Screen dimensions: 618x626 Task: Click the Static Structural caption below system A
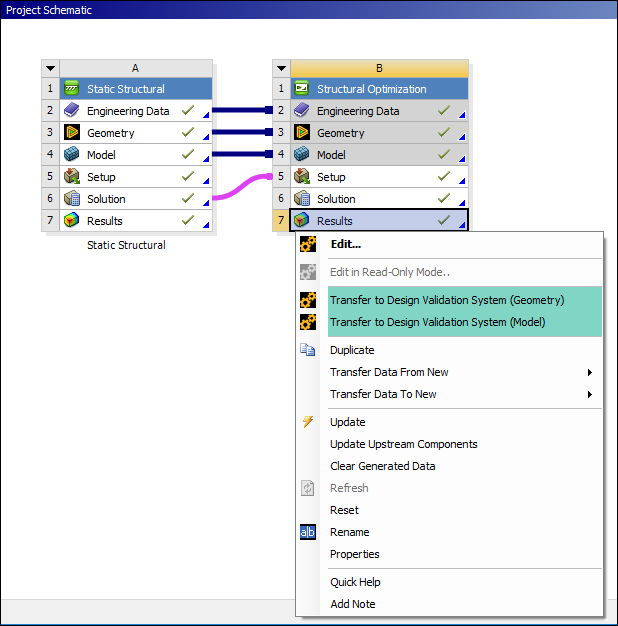(x=126, y=245)
